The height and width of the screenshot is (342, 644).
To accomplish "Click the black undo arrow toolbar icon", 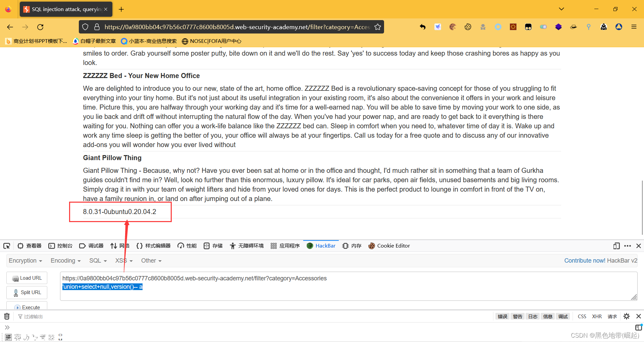I will pyautogui.click(x=423, y=27).
